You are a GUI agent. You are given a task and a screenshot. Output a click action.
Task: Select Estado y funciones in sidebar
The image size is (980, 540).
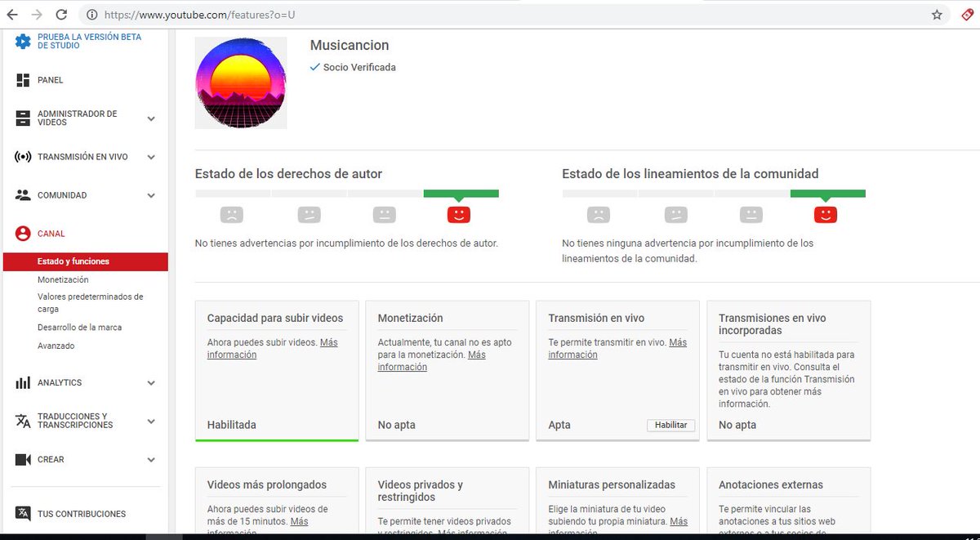[86, 261]
